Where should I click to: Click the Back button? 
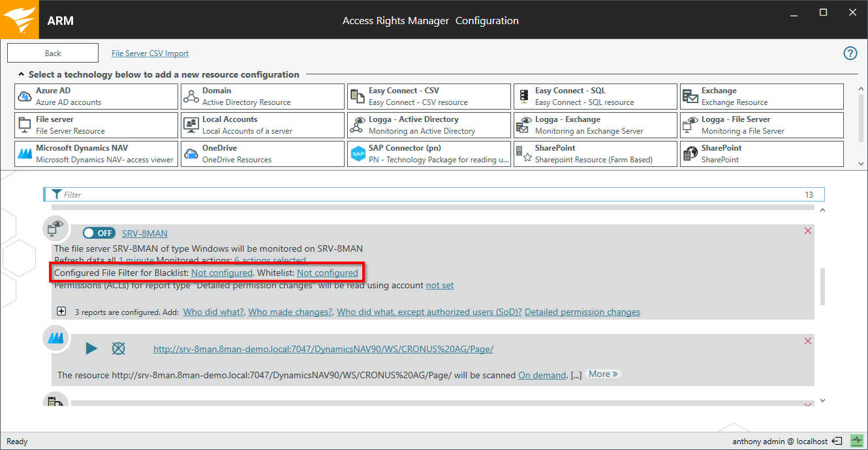[53, 53]
